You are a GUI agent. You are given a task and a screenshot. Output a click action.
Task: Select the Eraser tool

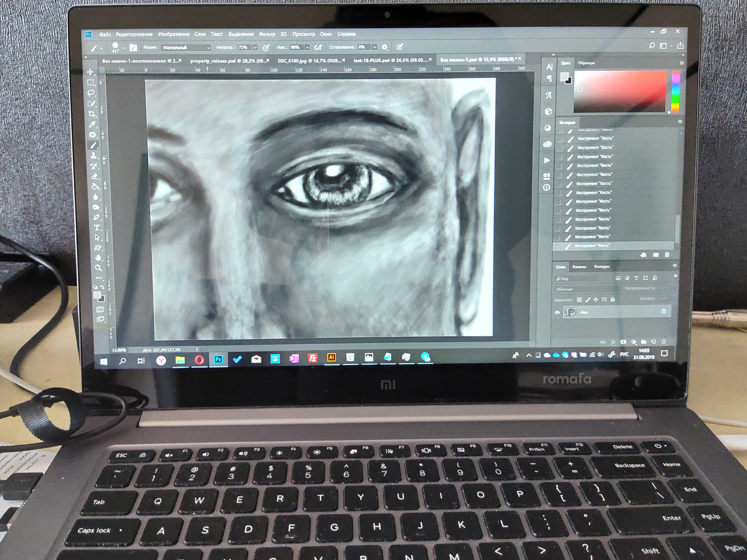[95, 177]
